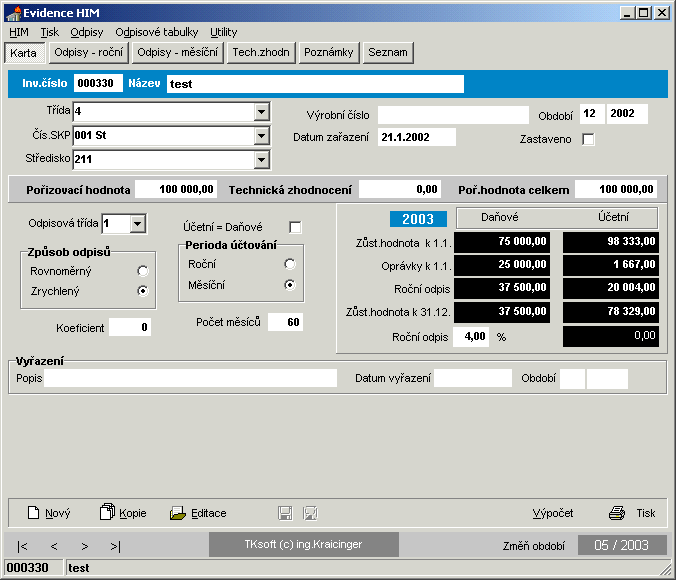Click the Datum zařazení field 21.1.2002
The image size is (676, 580).
416,137
